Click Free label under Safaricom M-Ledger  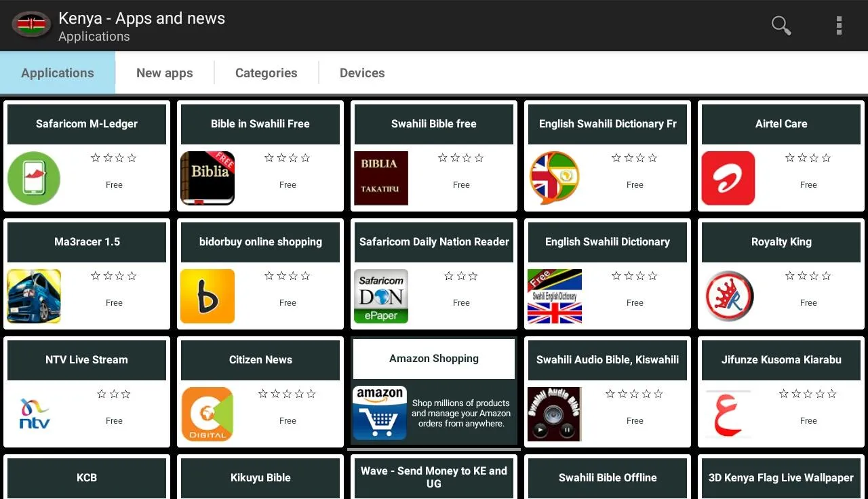(114, 184)
